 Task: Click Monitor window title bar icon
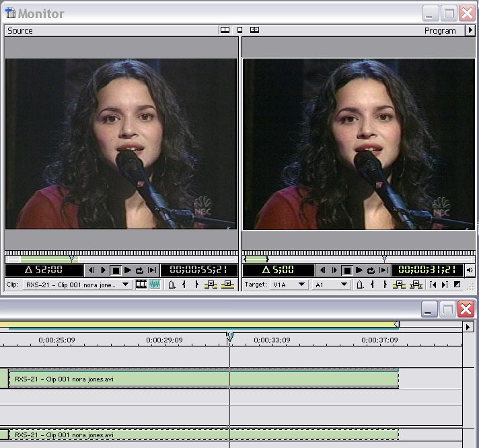click(x=10, y=13)
